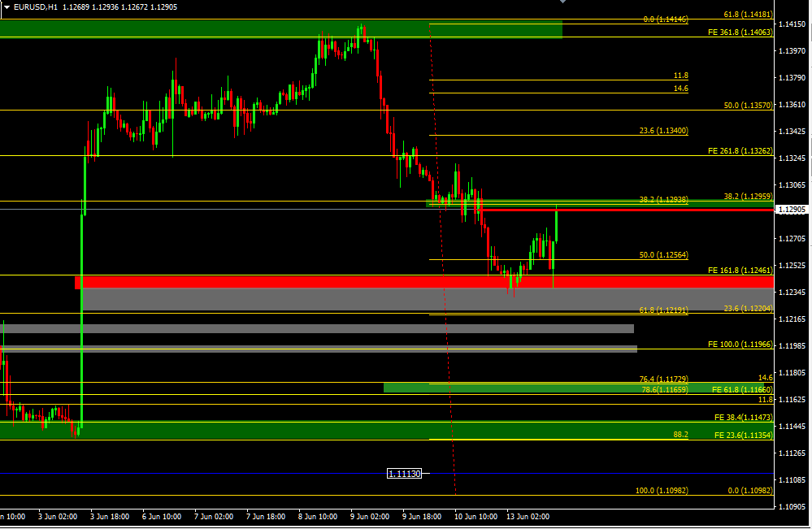Click the 50.0 (1.13570) retracement label
The height and width of the screenshot is (529, 812).
(748, 105)
